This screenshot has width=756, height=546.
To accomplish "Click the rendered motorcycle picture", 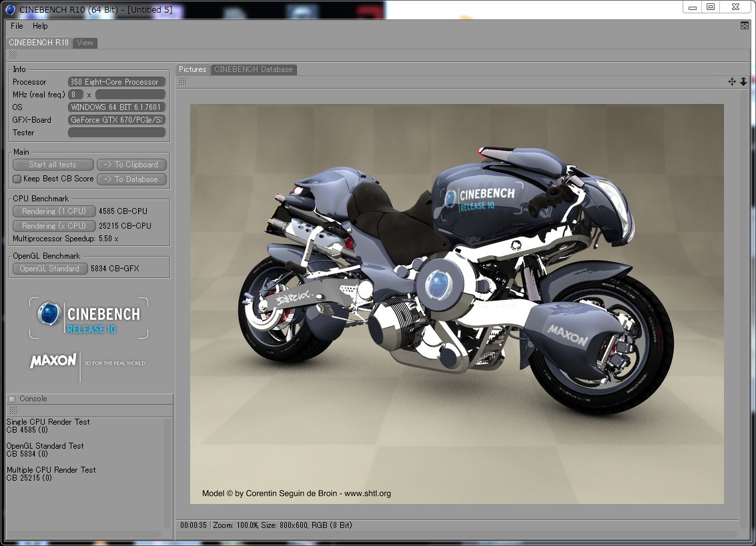I will click(x=456, y=304).
